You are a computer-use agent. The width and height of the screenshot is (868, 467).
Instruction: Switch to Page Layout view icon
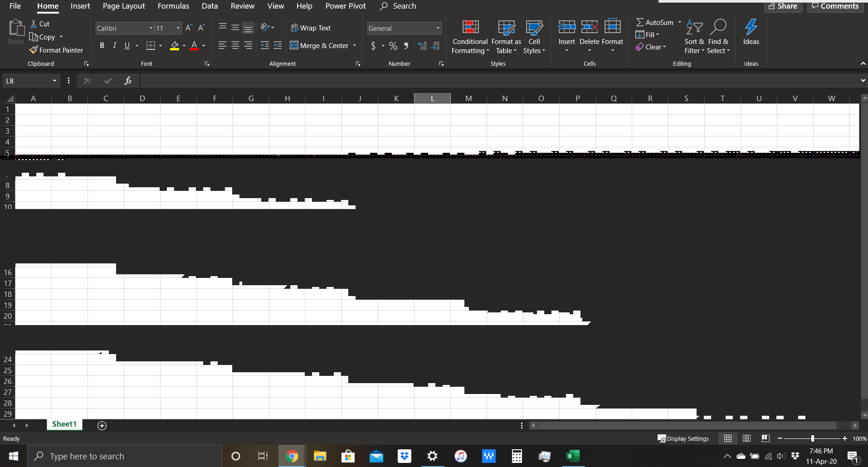[x=746, y=438]
